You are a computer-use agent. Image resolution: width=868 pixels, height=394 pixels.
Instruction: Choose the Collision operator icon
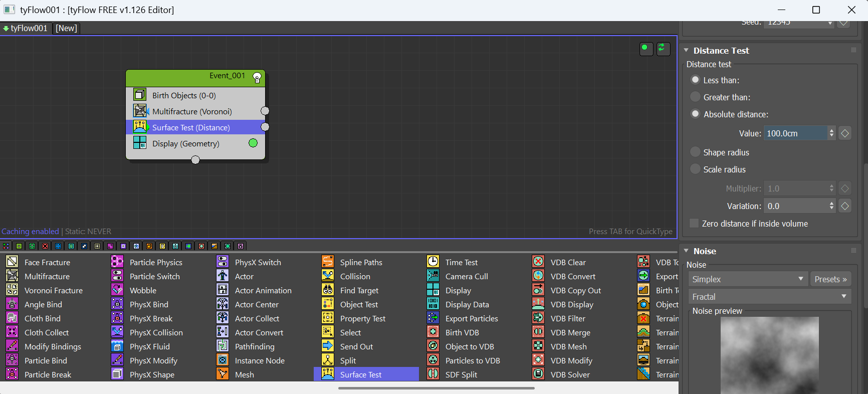pos(328,276)
